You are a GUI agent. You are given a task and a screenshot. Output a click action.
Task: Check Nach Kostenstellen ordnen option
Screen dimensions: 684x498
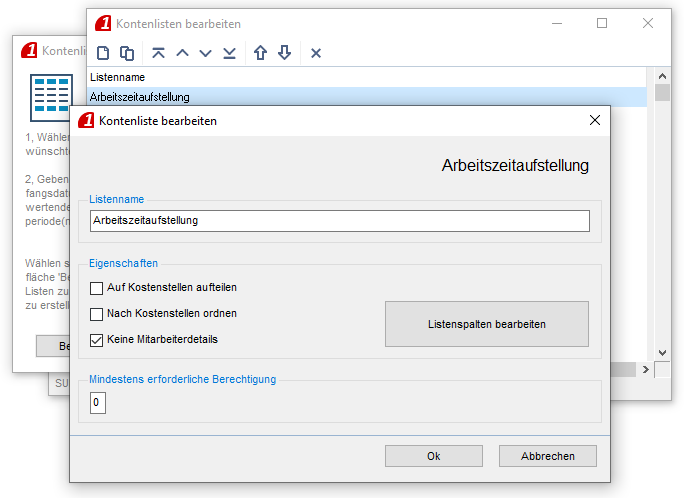(97, 314)
